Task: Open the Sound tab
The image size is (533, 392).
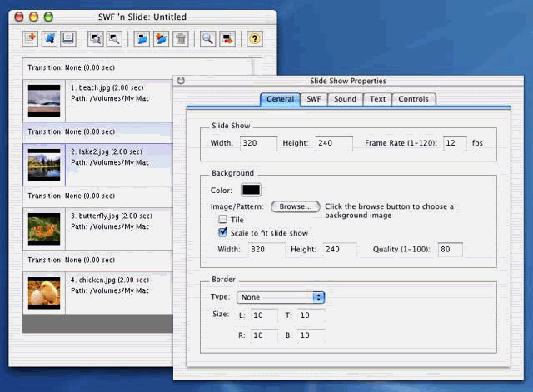Action: 345,99
